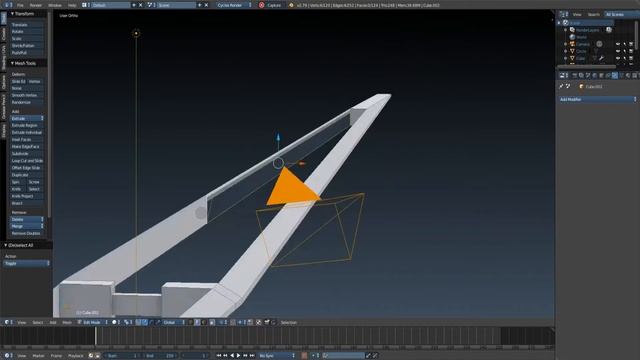
Task: Add a new scene with plus icon
Action: (200, 5)
